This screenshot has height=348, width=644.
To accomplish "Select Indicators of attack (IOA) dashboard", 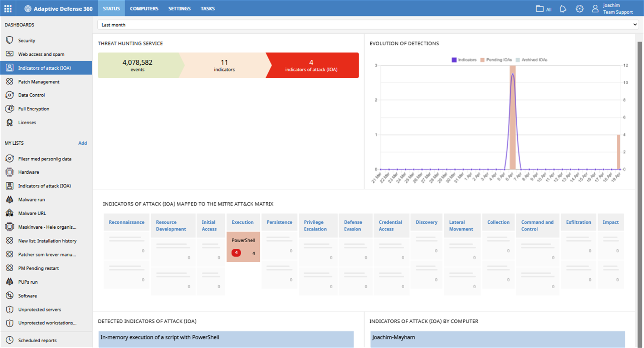I will [x=46, y=68].
